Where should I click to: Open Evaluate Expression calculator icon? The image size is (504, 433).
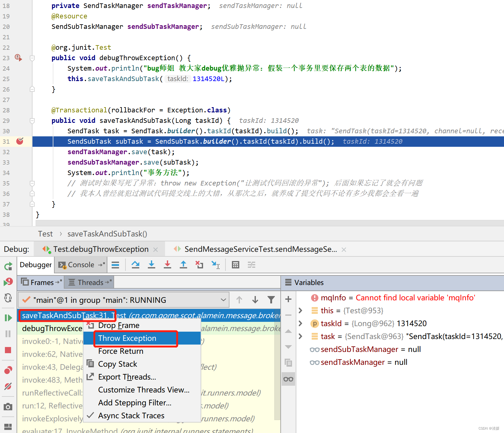[235, 264]
